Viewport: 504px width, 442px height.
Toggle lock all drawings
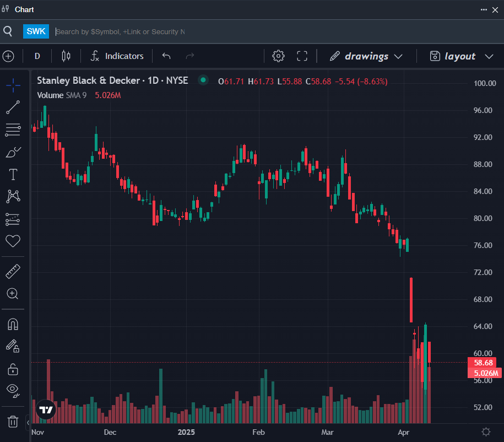13,369
